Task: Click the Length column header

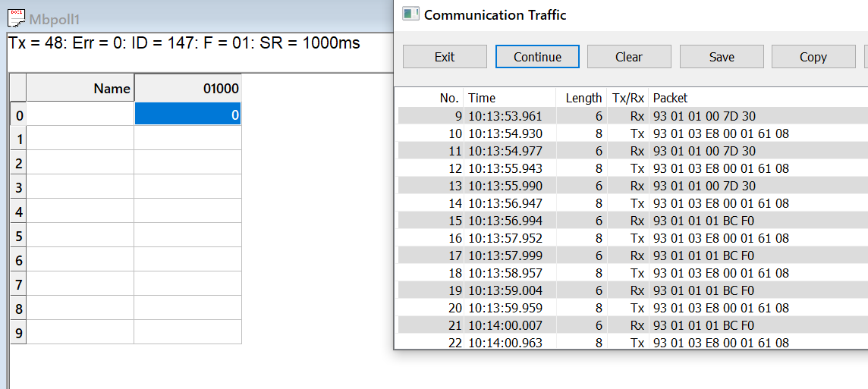Action: click(x=583, y=98)
